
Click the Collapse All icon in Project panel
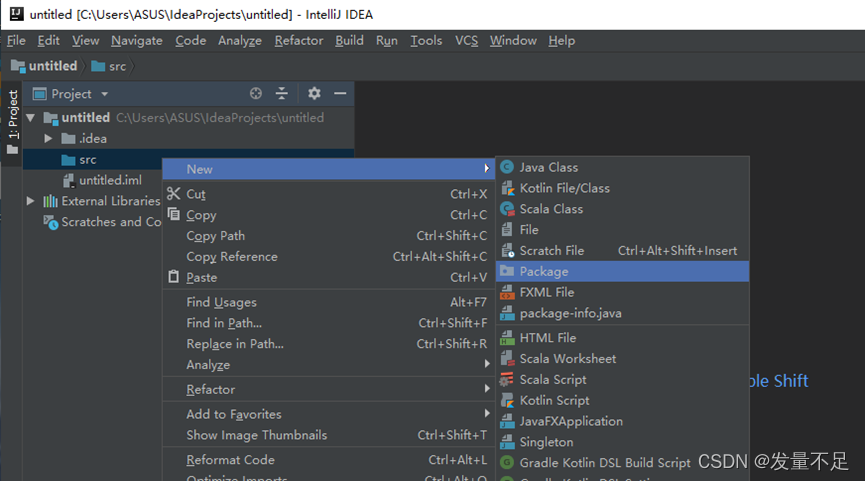pyautogui.click(x=282, y=94)
